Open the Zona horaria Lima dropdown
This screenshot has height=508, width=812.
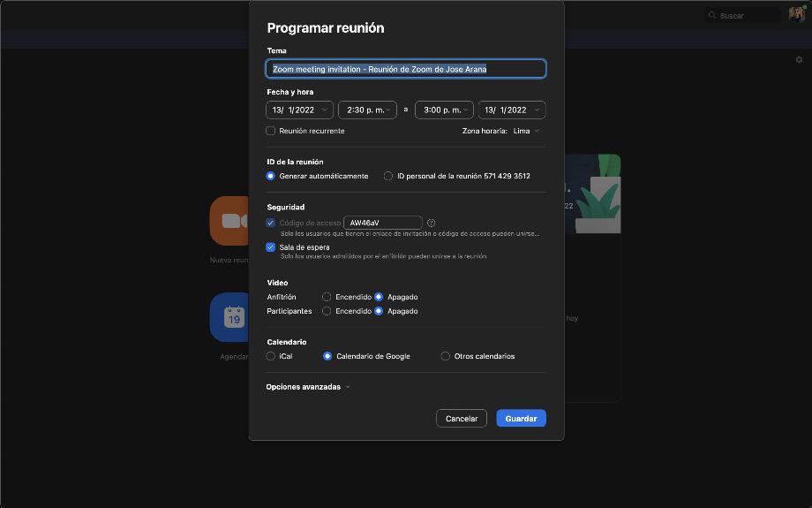(x=526, y=131)
